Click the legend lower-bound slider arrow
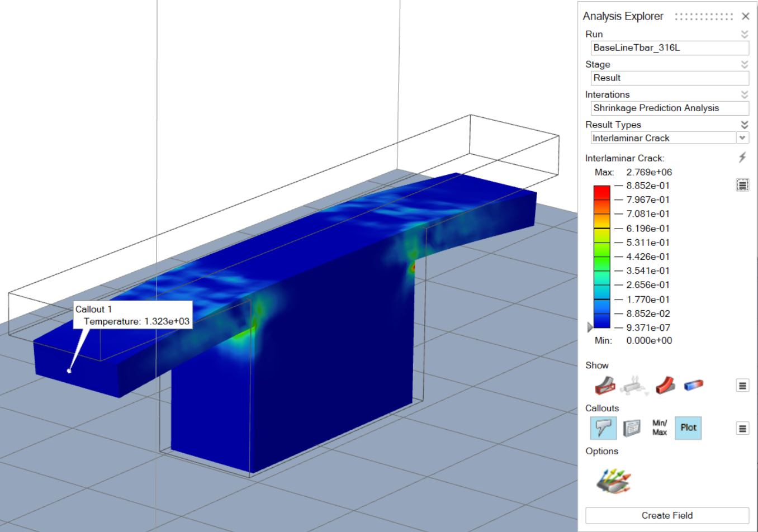This screenshot has height=532, width=758. click(x=590, y=327)
